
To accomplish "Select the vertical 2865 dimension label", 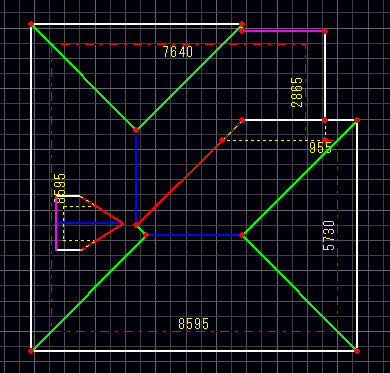I will [297, 92].
